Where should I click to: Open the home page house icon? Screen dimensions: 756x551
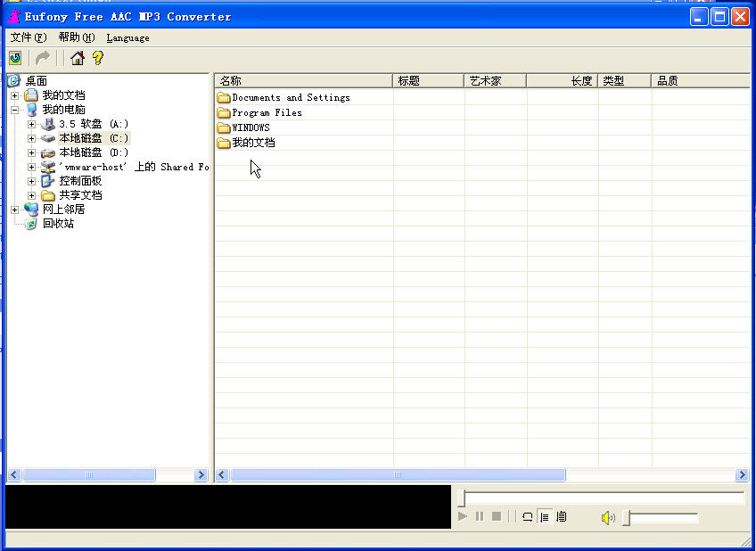[78, 58]
